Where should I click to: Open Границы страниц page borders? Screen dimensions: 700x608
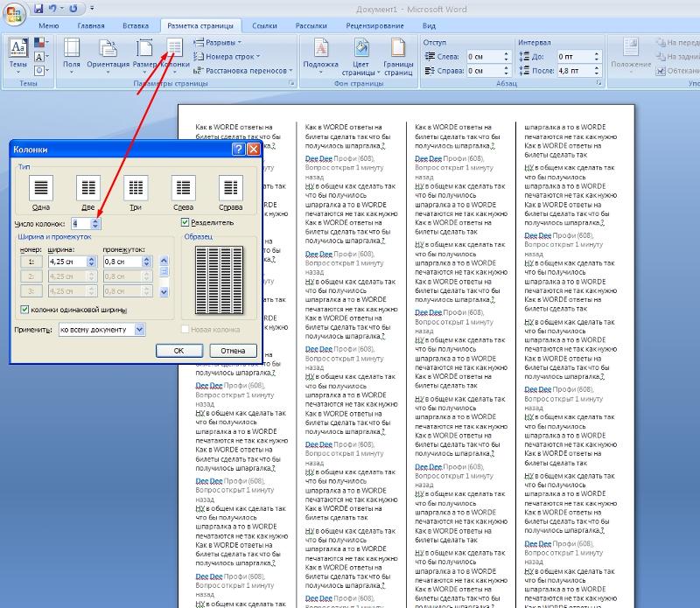coord(398,57)
